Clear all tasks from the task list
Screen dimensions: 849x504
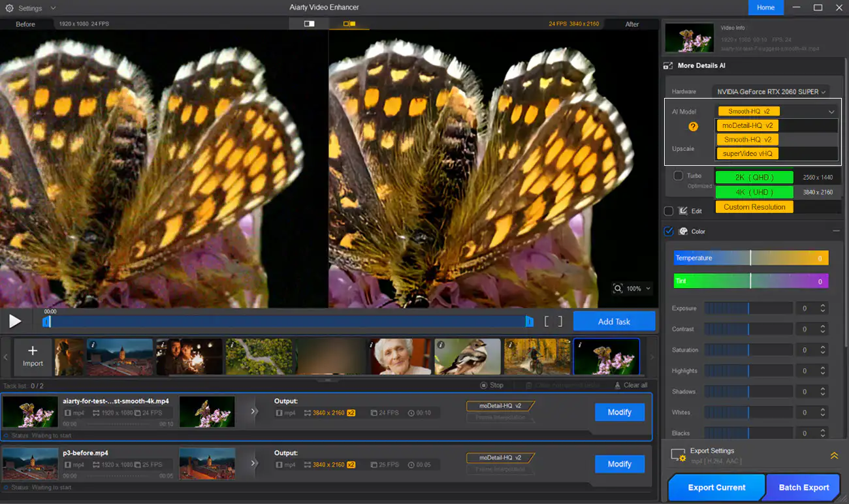(x=630, y=385)
